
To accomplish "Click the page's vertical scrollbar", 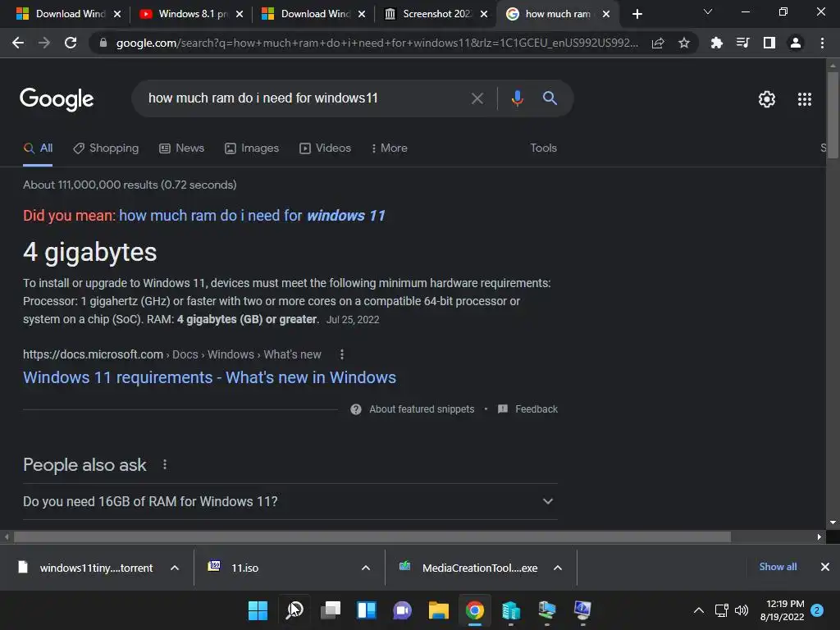I will pyautogui.click(x=833, y=115).
